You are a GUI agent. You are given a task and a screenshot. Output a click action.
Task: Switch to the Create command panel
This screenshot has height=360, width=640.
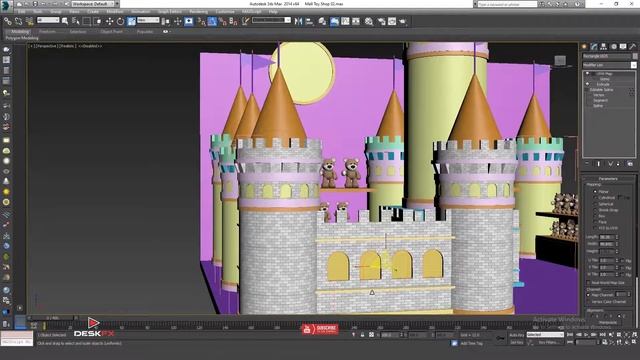click(584, 47)
